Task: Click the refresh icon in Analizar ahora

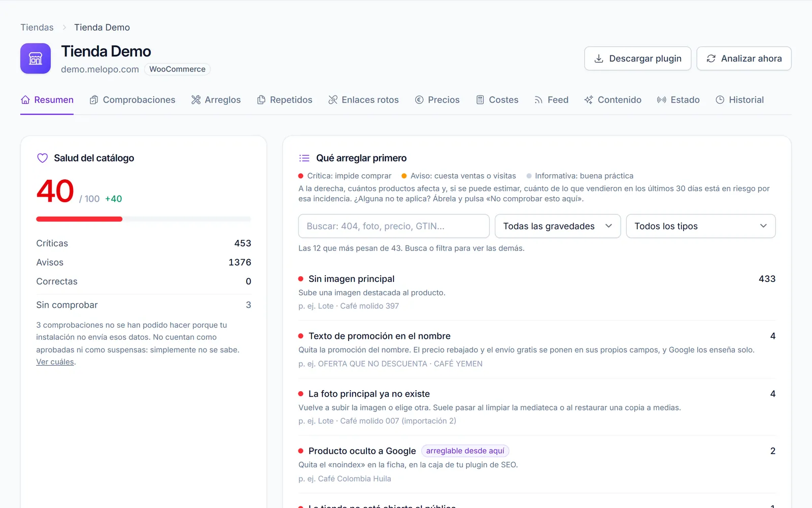Action: tap(711, 58)
